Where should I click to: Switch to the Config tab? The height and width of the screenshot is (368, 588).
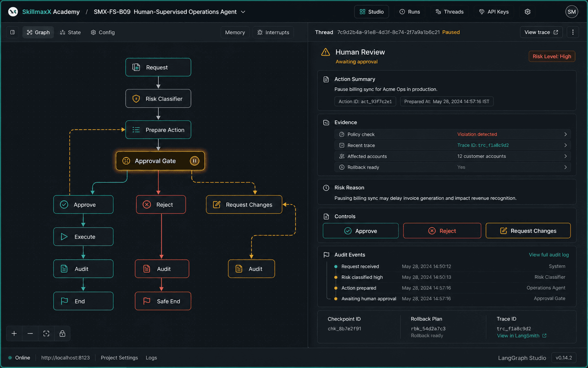click(103, 32)
